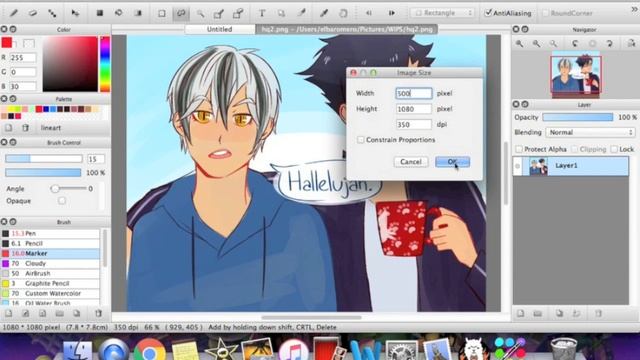Switch to the Untitled tab
This screenshot has width=640, height=360.
[220, 29]
